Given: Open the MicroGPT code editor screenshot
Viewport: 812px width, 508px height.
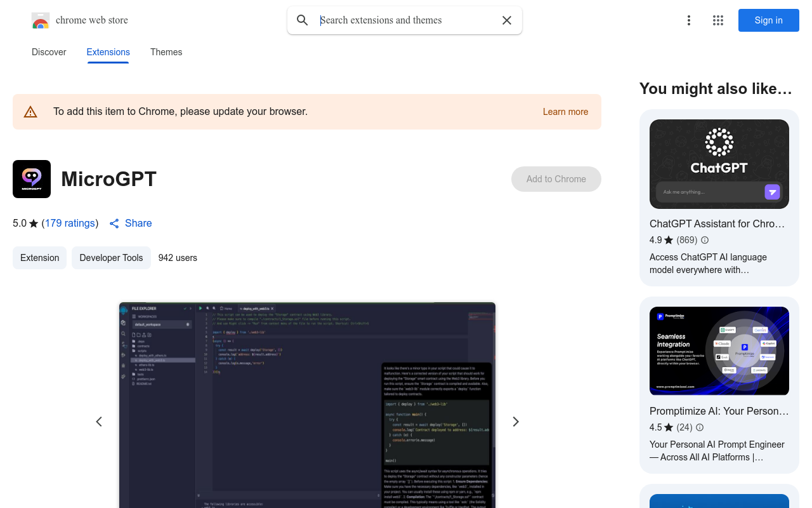Looking at the screenshot, I should coord(307,405).
